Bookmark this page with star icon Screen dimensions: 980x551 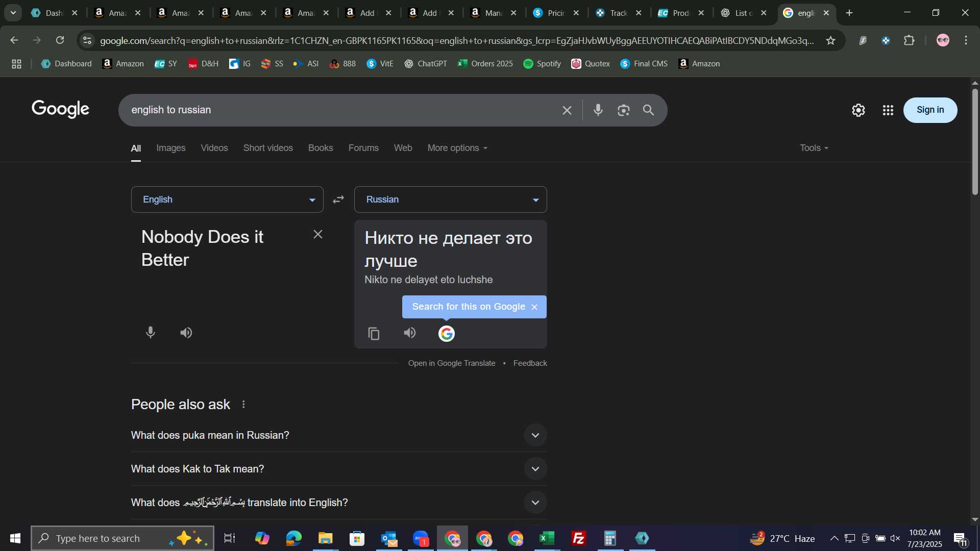click(x=830, y=40)
